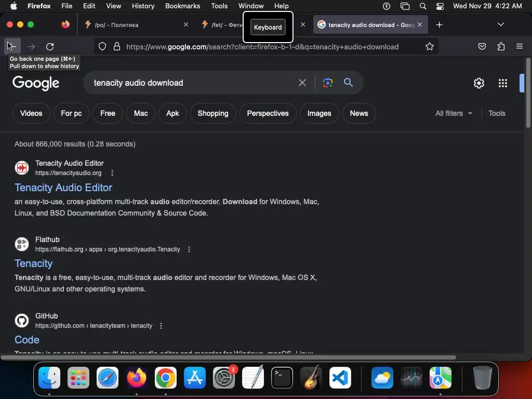View site security padlock info

click(x=117, y=46)
